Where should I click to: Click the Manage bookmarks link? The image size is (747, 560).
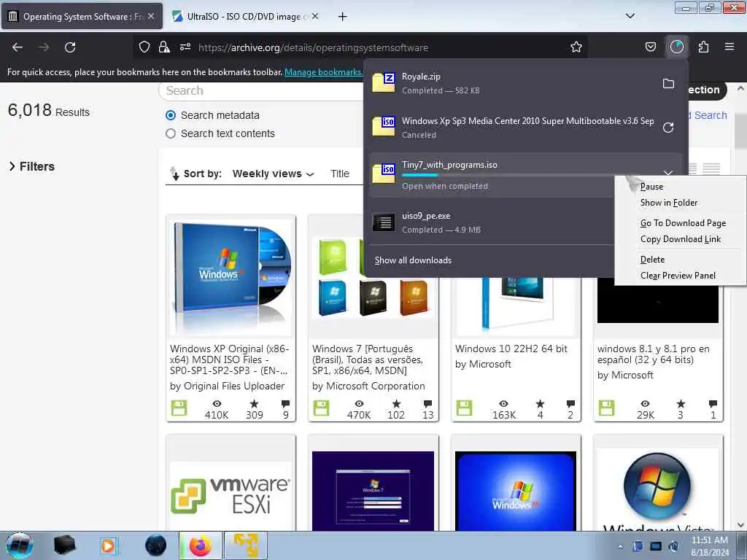(x=323, y=72)
